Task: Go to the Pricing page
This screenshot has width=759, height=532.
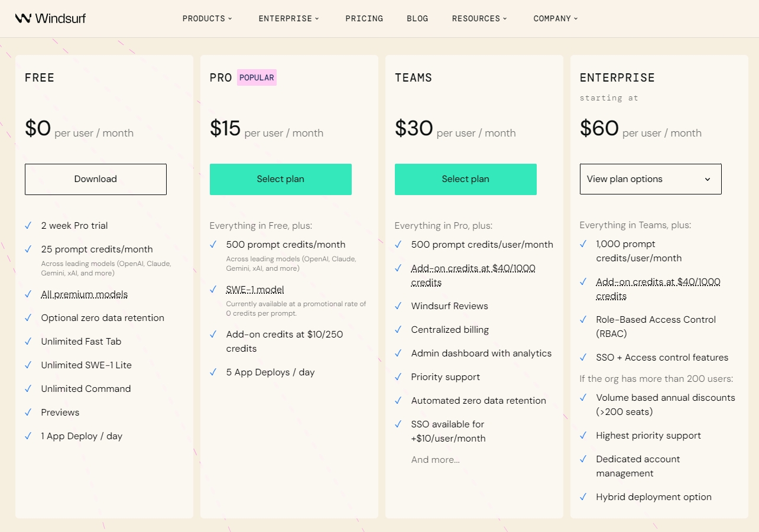Action: [364, 18]
